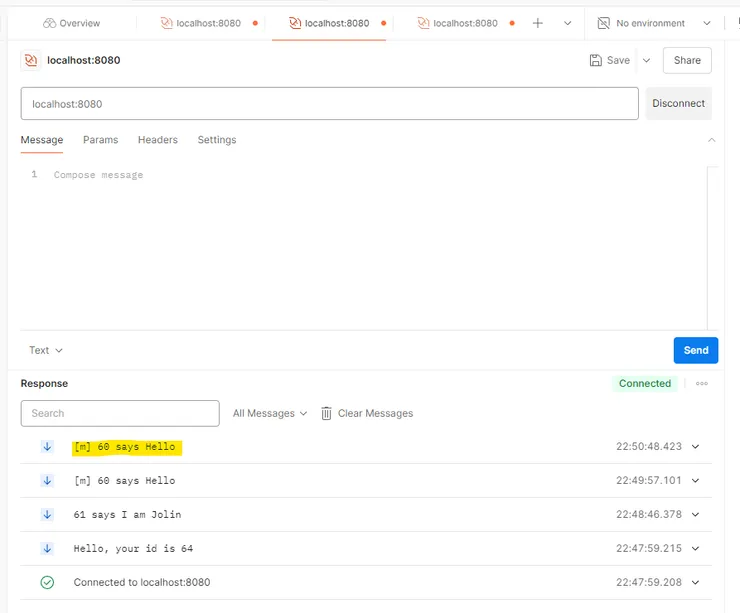The width and height of the screenshot is (740, 613).
Task: Open response more options ellipsis
Action: [x=701, y=383]
